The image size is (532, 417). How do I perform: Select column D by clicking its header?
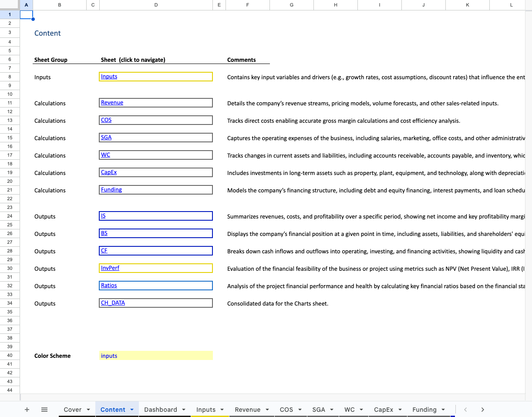(155, 5)
